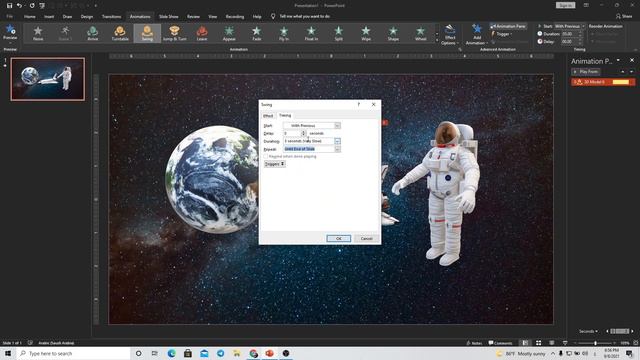Screen dimensions: 640x360
Task: Click the Preview animation star icon
Action: 10,29
